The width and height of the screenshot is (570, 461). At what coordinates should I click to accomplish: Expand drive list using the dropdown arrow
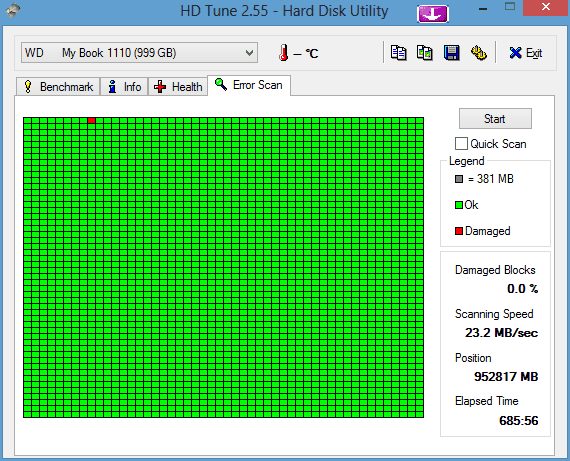(249, 53)
